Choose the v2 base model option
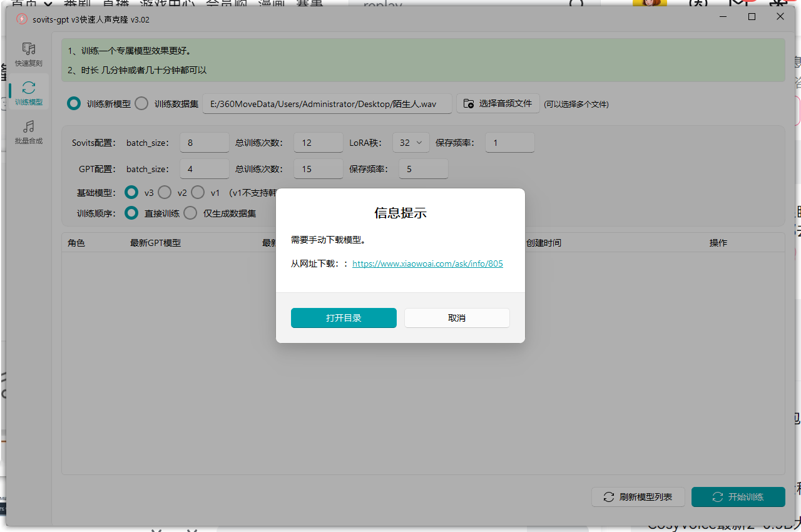This screenshot has width=801, height=532. click(x=165, y=192)
